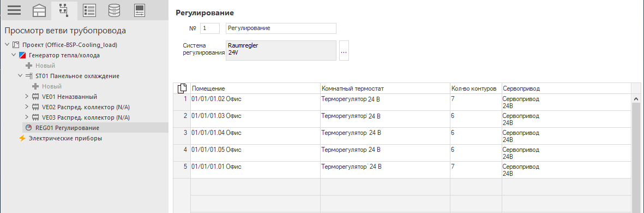Viewport: 644px width, 213px height.
Task: Click the Raumregler 24V system field
Action: coord(281,51)
